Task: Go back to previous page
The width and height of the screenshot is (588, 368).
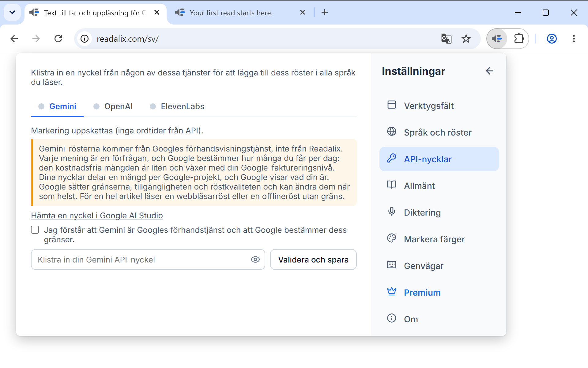Action: (14, 39)
